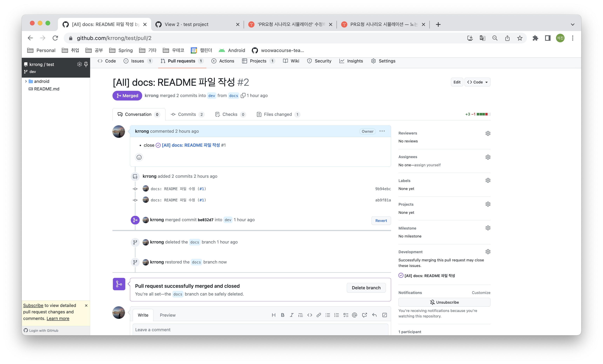Viewport: 603px width, 364px height.
Task: Open the three-dot menu on krrong's comment
Action: click(382, 131)
